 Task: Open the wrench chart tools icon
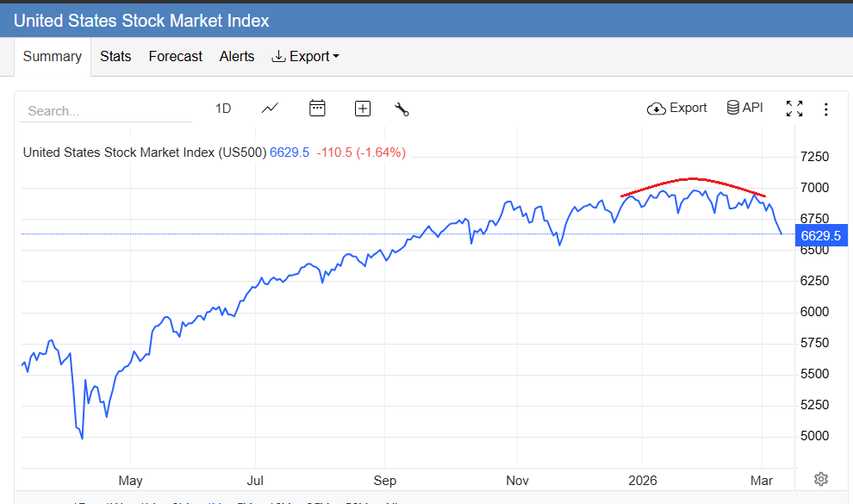coord(402,109)
